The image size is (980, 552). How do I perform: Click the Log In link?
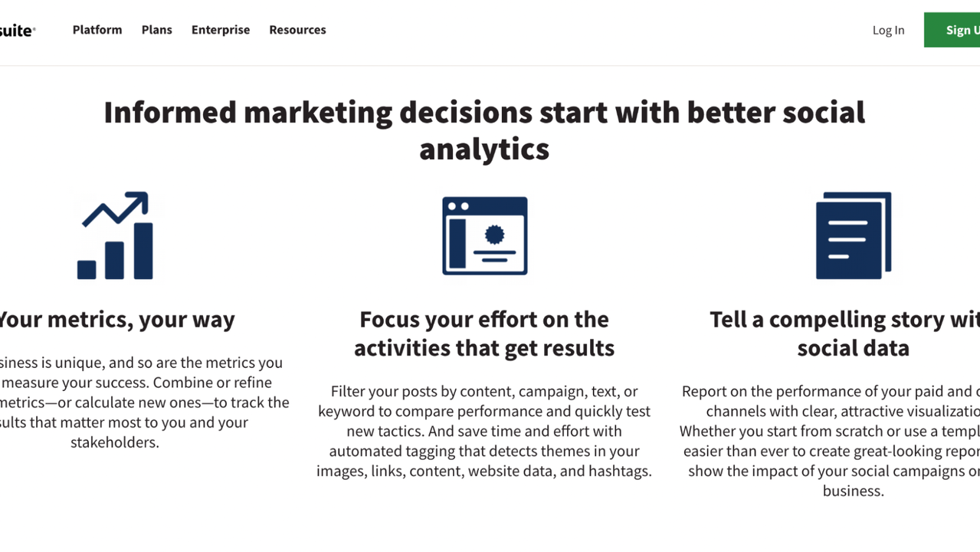tap(888, 31)
